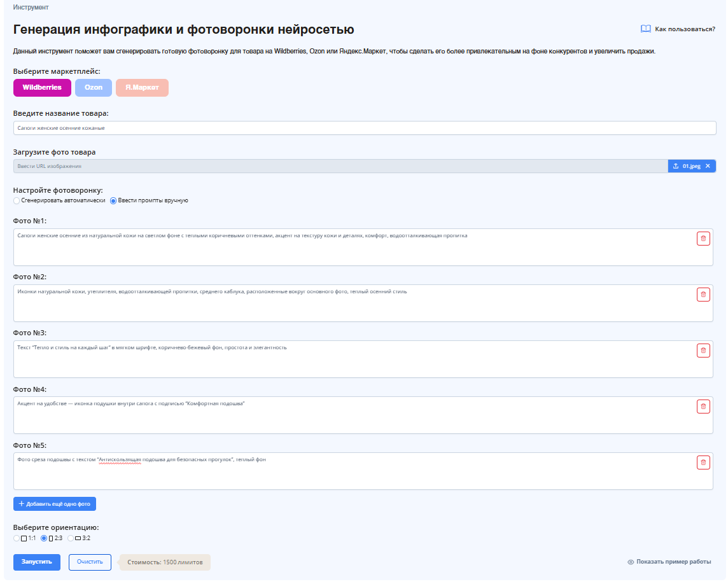728x584 pixels.
Task: Select the Wildberries marketplace button
Action: tap(42, 88)
